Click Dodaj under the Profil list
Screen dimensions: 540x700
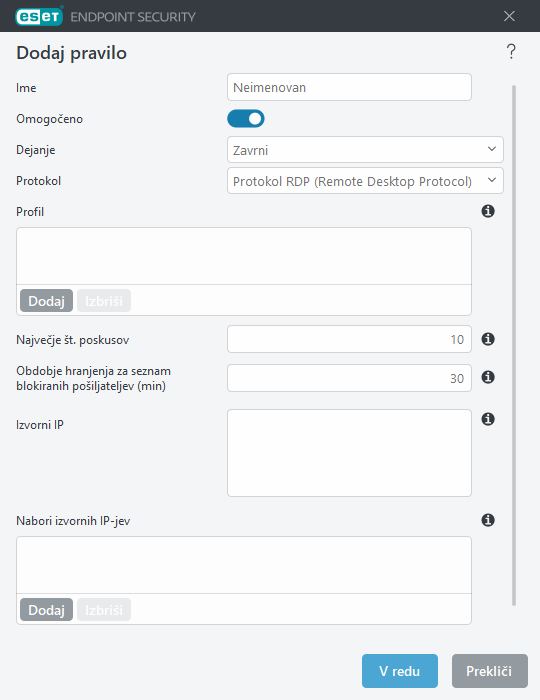tap(46, 301)
